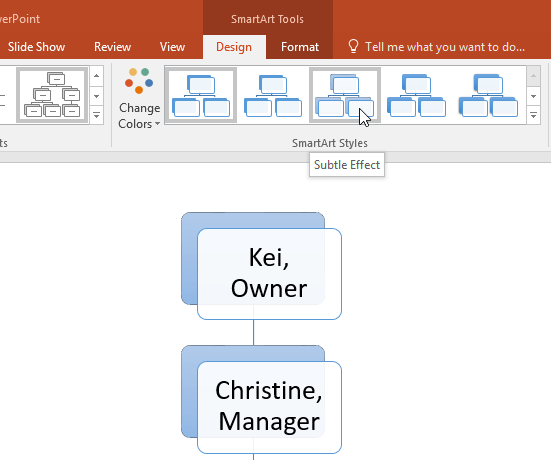
Task: Apply the fifth SmartArt style thumbnail
Action: 488,95
